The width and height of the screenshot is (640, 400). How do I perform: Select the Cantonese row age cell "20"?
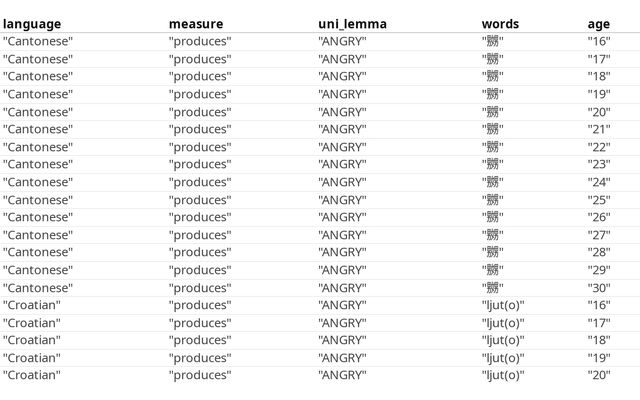[x=599, y=112]
